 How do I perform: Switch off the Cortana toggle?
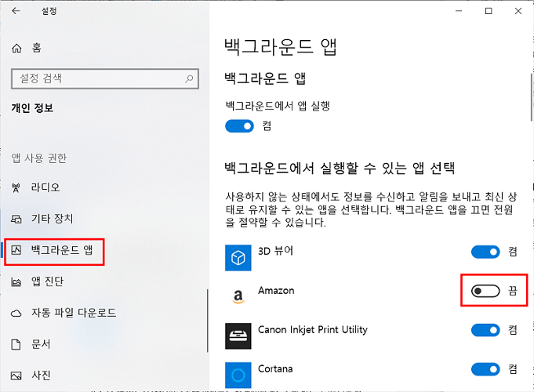click(485, 369)
